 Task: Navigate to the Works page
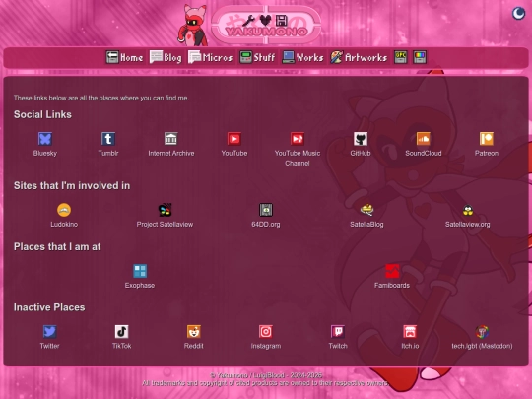[x=303, y=57]
